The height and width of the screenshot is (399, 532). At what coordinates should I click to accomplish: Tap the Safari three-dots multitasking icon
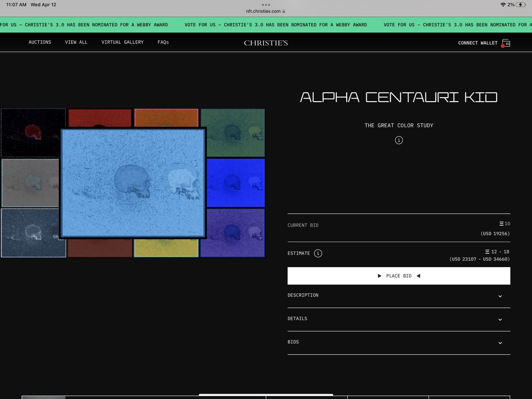coord(266,4)
